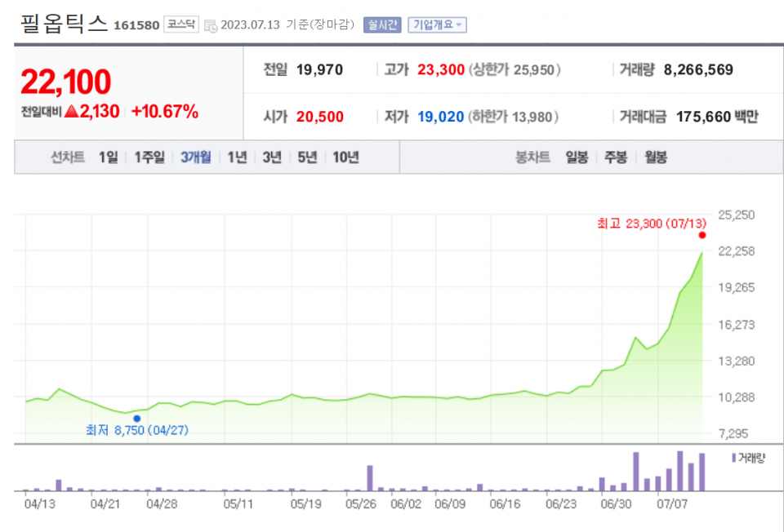Image resolution: width=784 pixels, height=532 pixels.
Task: Switch to 일봉 daily candle view
Action: tap(577, 157)
